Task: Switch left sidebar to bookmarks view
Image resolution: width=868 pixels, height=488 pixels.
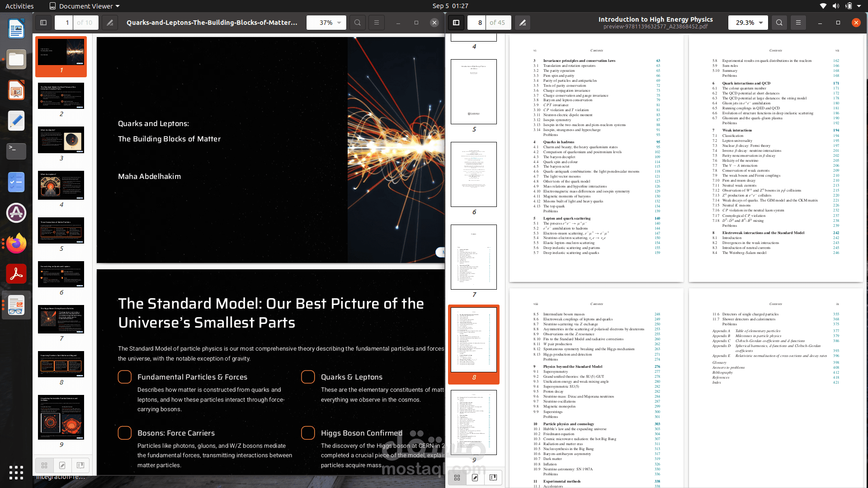Action: tap(80, 465)
